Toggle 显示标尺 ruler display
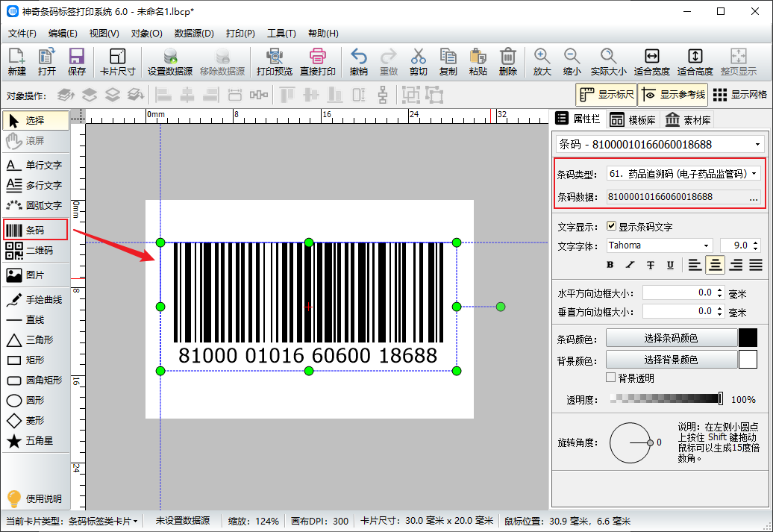The image size is (773, 532). tap(607, 95)
